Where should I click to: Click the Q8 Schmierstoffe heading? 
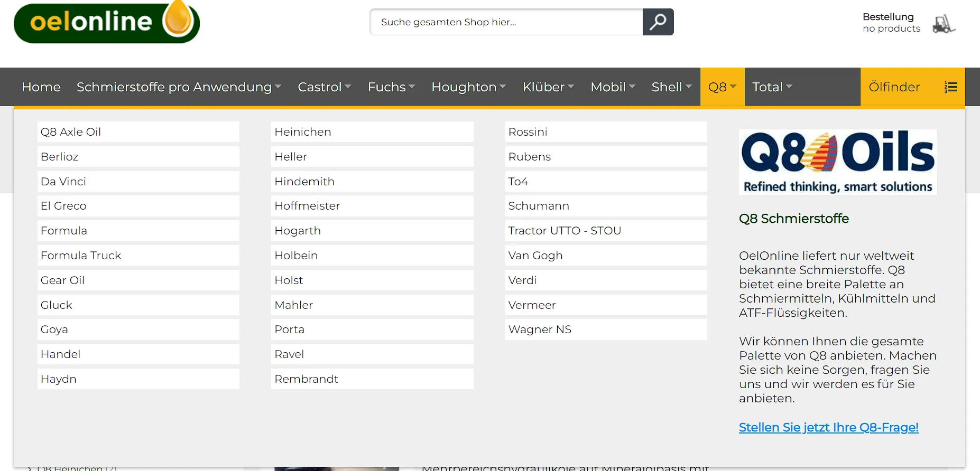pos(794,219)
